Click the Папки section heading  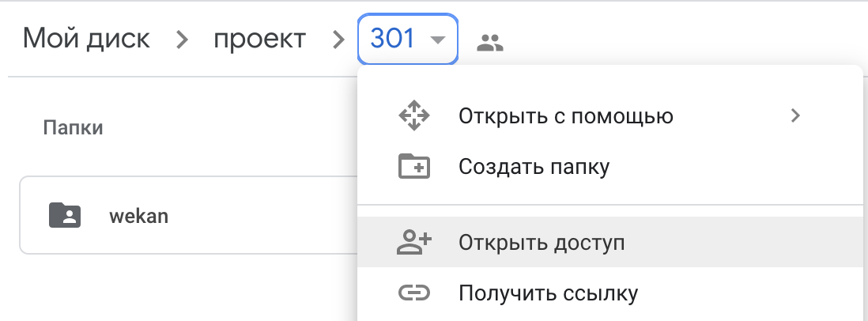click(x=74, y=128)
